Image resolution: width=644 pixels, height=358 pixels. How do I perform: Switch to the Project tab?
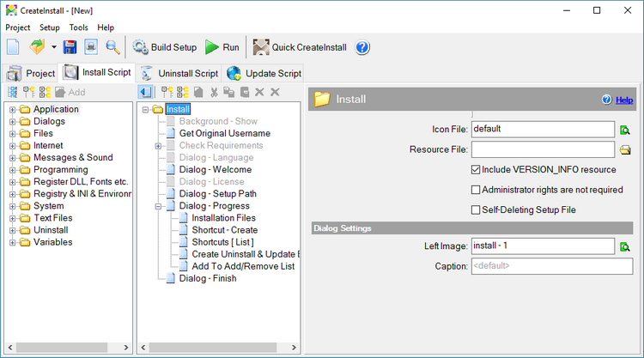click(30, 74)
